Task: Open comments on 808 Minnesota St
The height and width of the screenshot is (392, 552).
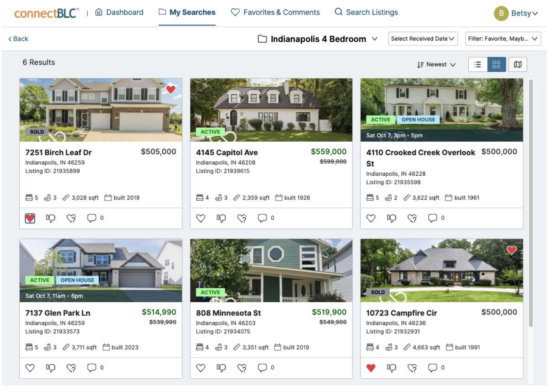Action: point(262,368)
